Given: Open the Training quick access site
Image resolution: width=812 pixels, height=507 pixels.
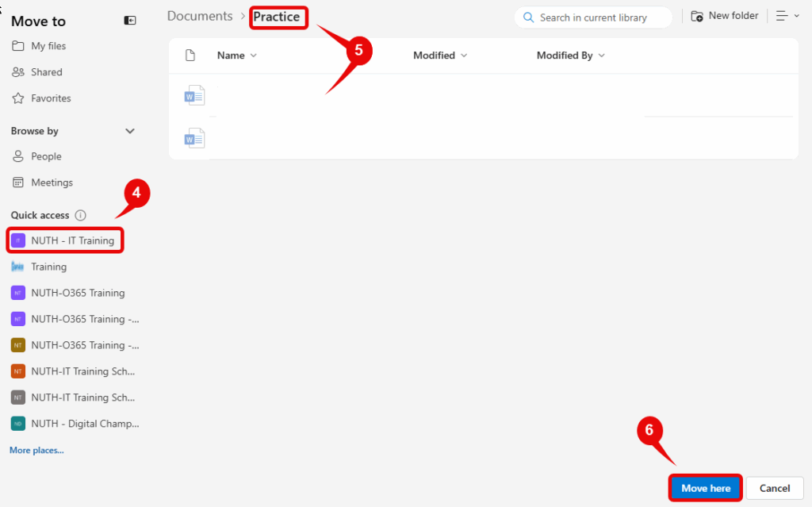Looking at the screenshot, I should 48,267.
